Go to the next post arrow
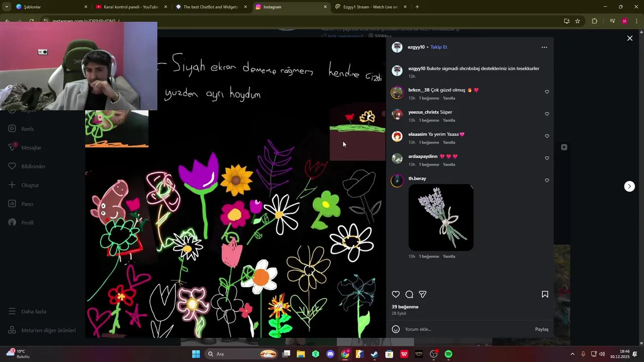 coord(629,187)
